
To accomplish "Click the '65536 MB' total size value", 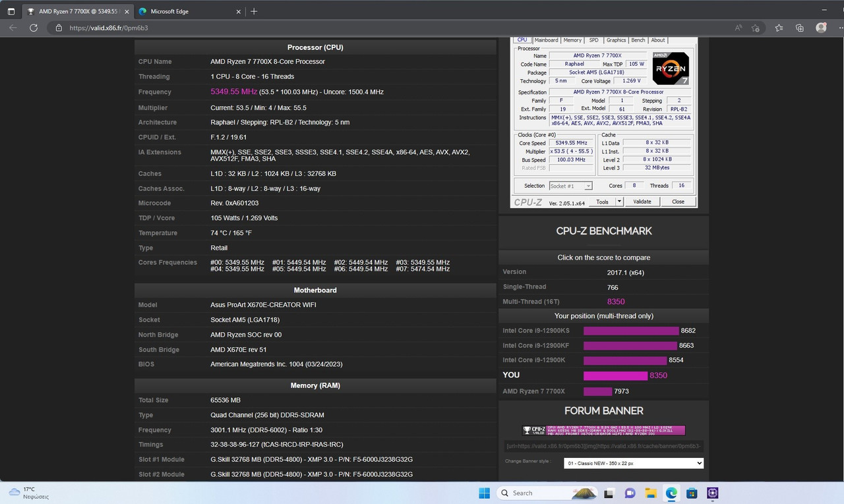I will click(226, 400).
